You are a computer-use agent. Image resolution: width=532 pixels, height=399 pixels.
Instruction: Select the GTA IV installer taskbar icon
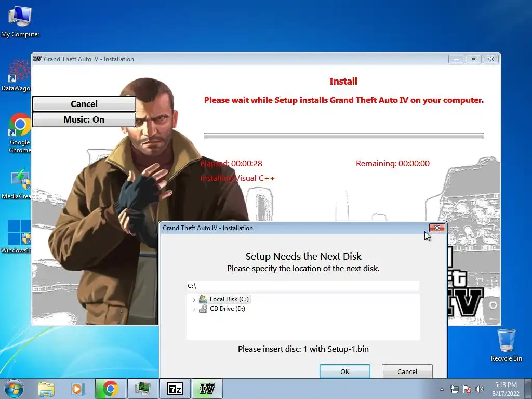207,389
